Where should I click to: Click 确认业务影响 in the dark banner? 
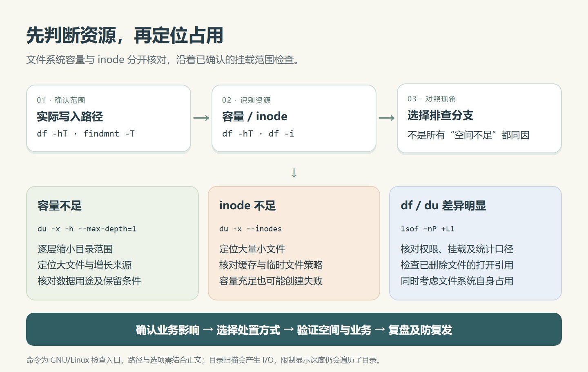click(168, 330)
